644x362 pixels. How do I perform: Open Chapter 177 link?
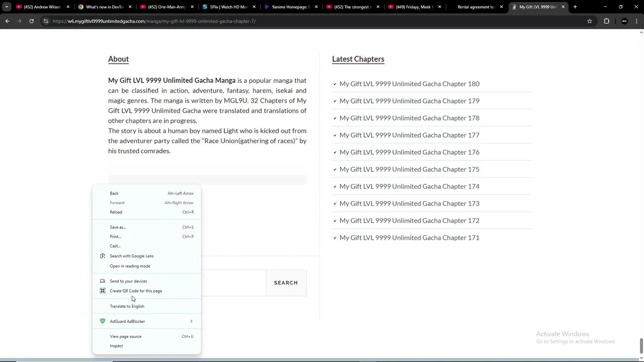409,135
